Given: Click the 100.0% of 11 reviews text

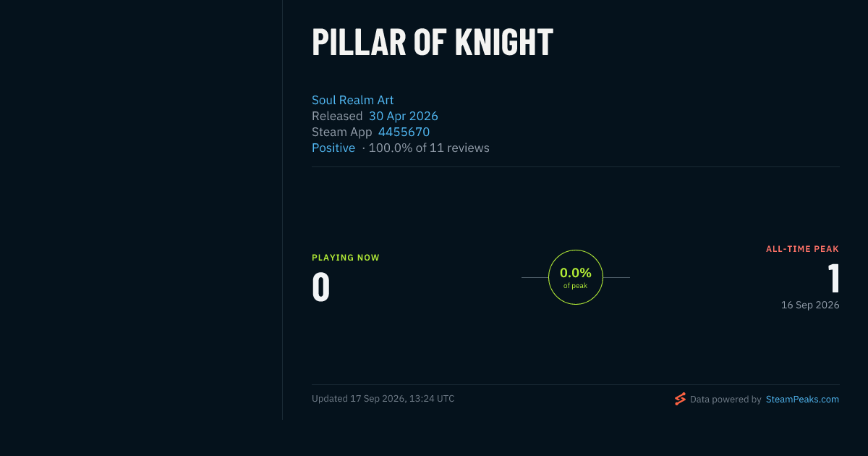Looking at the screenshot, I should [x=429, y=148].
